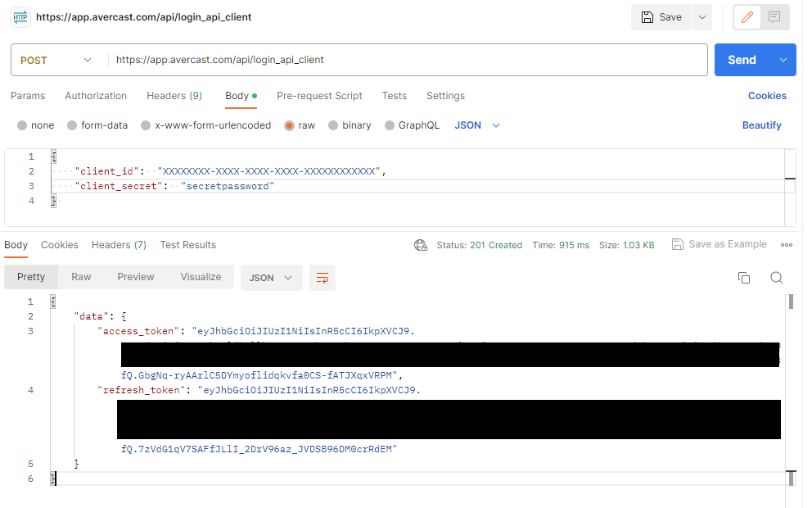Open the Test Results tab
812x508 pixels.
pos(188,245)
